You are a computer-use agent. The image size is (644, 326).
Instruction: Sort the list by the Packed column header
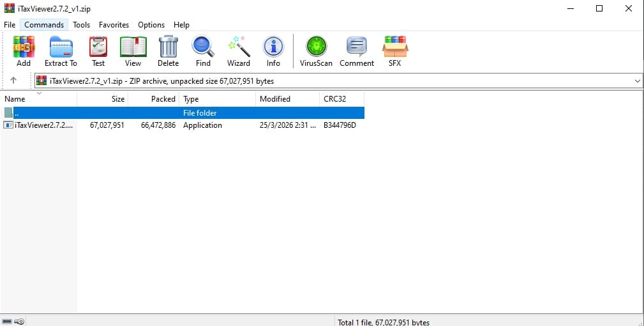click(154, 98)
